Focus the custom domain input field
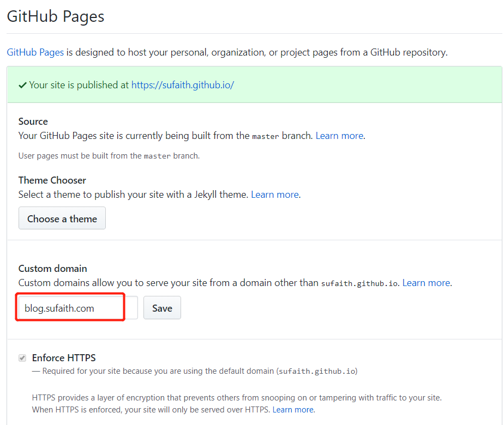The image size is (504, 425). (78, 307)
